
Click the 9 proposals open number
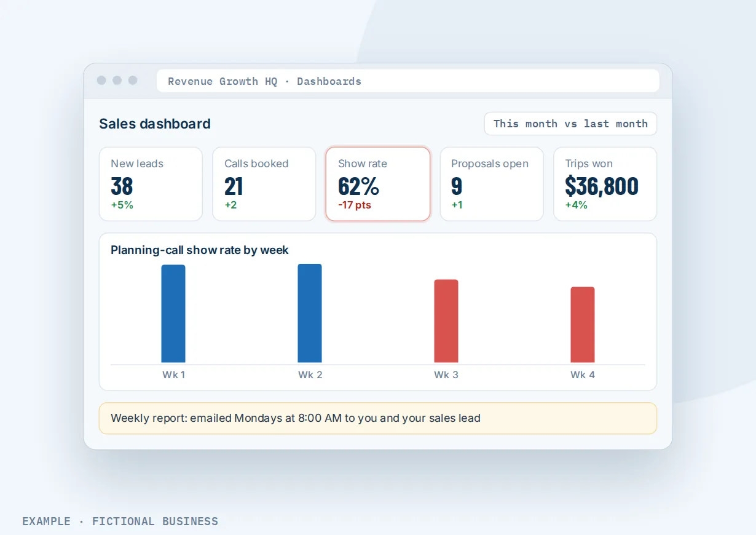pos(457,186)
